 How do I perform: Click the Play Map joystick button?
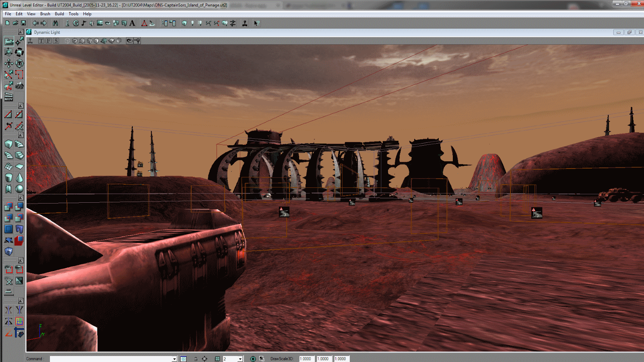tap(245, 23)
